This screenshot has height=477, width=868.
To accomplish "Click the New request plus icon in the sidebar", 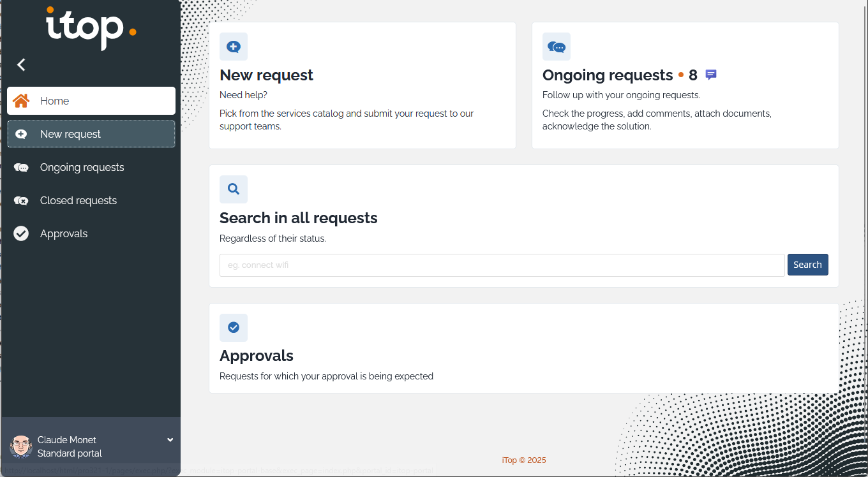I will click(x=21, y=134).
